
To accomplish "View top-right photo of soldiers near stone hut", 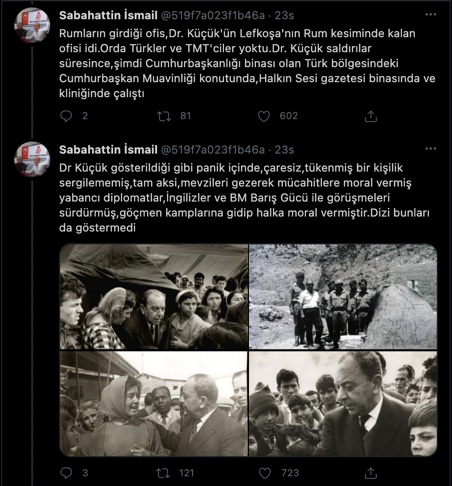I will tap(343, 297).
